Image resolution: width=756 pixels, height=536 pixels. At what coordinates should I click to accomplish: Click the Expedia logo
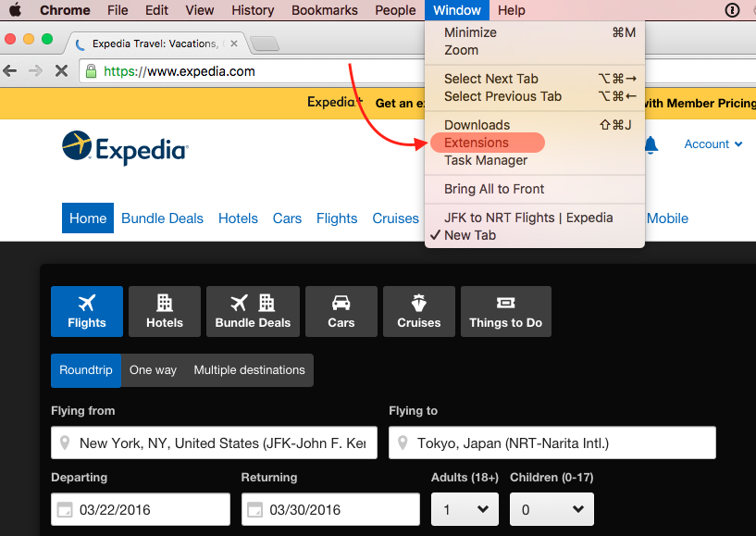click(125, 148)
